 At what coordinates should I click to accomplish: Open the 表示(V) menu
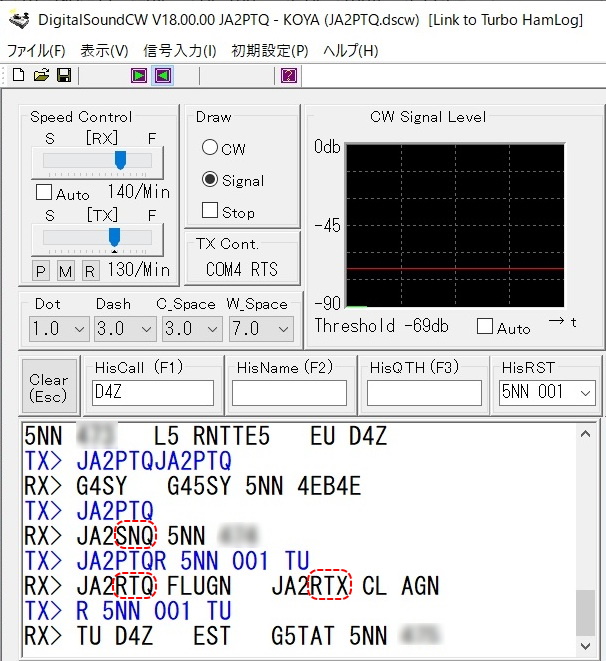pos(104,51)
